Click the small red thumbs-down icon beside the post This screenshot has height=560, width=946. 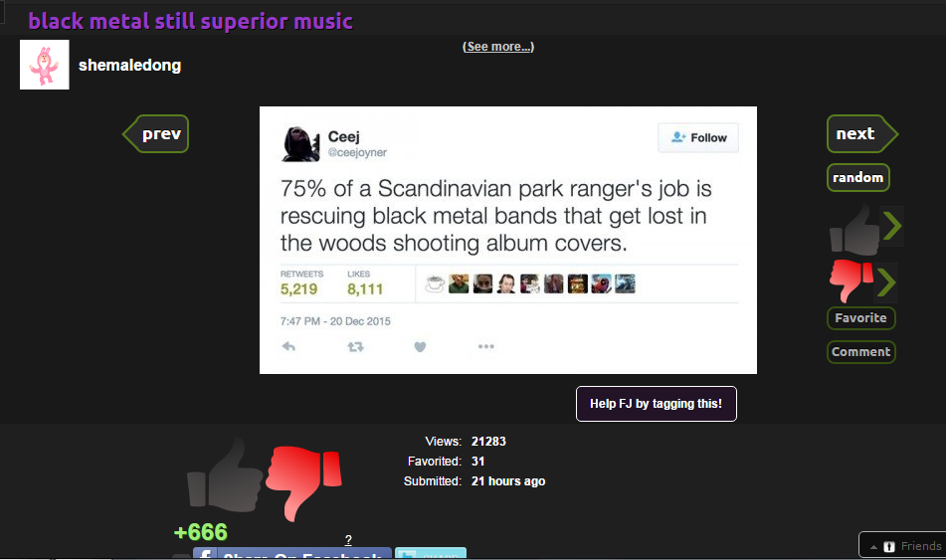click(x=851, y=280)
